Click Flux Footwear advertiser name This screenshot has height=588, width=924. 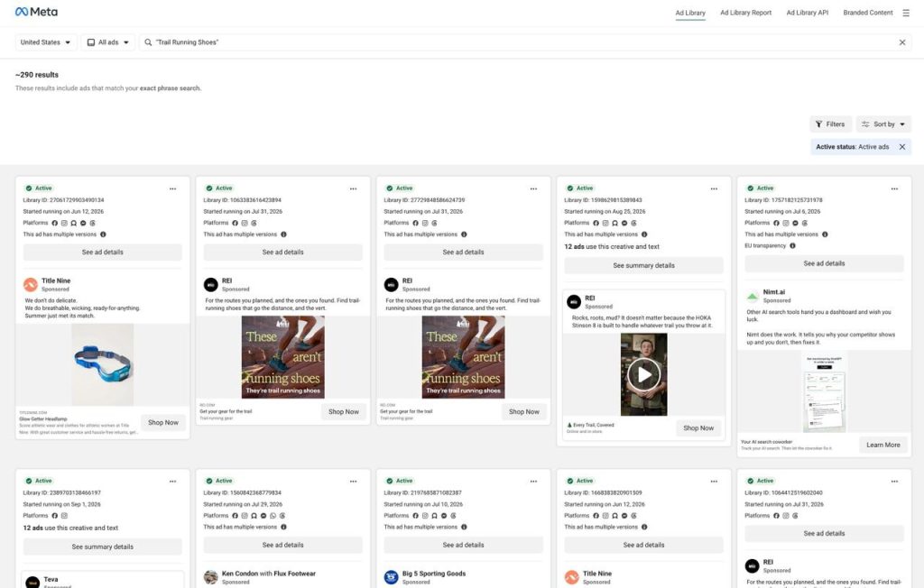(x=294, y=574)
